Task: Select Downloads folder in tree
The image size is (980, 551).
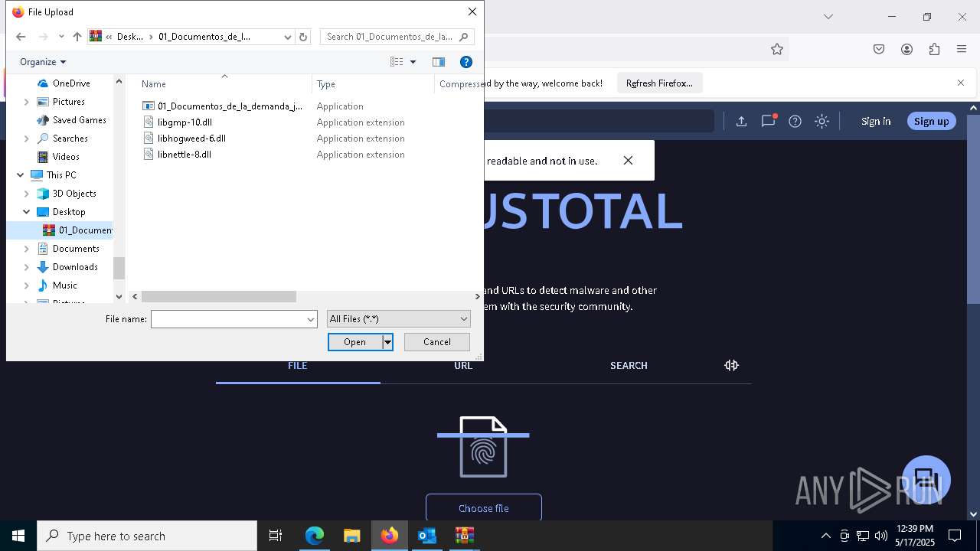Action: (75, 267)
